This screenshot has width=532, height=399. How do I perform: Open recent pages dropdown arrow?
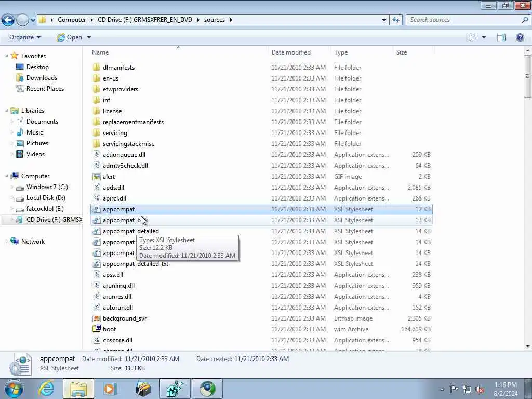coord(33,20)
